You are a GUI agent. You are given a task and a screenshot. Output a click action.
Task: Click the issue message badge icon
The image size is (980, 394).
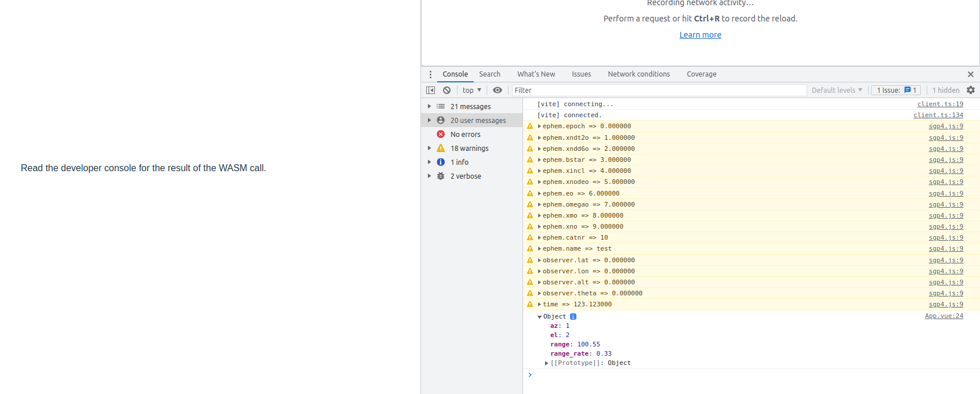(908, 90)
